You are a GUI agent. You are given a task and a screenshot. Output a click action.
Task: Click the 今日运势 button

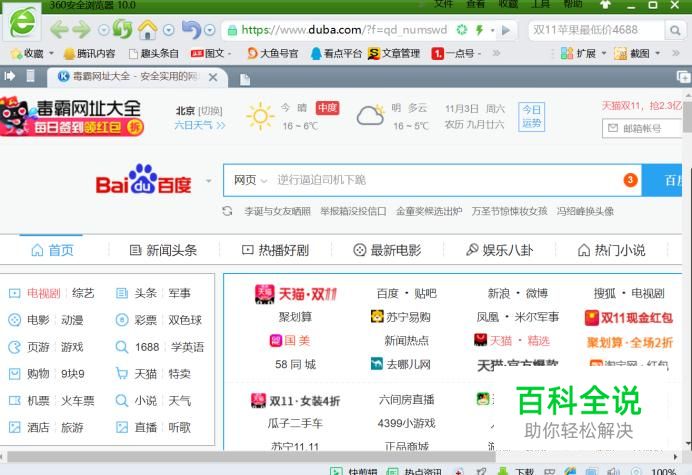(x=531, y=117)
